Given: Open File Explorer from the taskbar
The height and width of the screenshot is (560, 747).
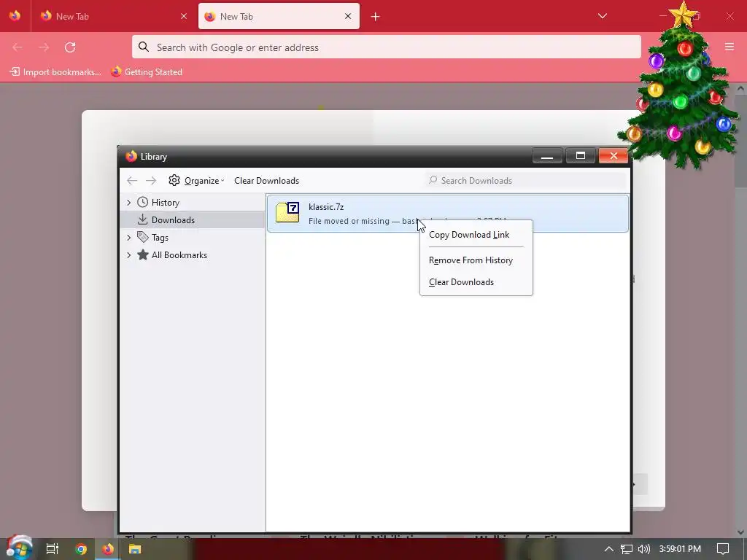Looking at the screenshot, I should 135,548.
